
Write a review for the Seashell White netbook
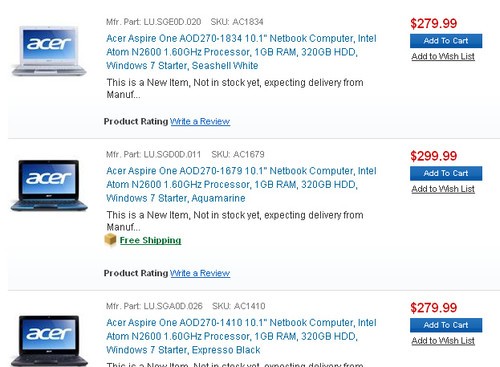point(200,121)
